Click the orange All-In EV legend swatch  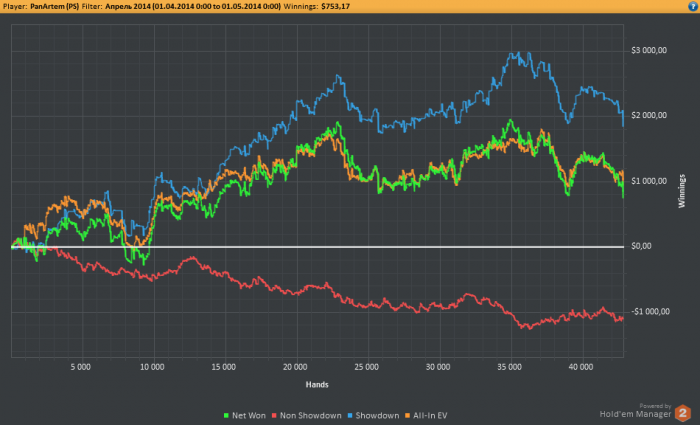(x=407, y=416)
